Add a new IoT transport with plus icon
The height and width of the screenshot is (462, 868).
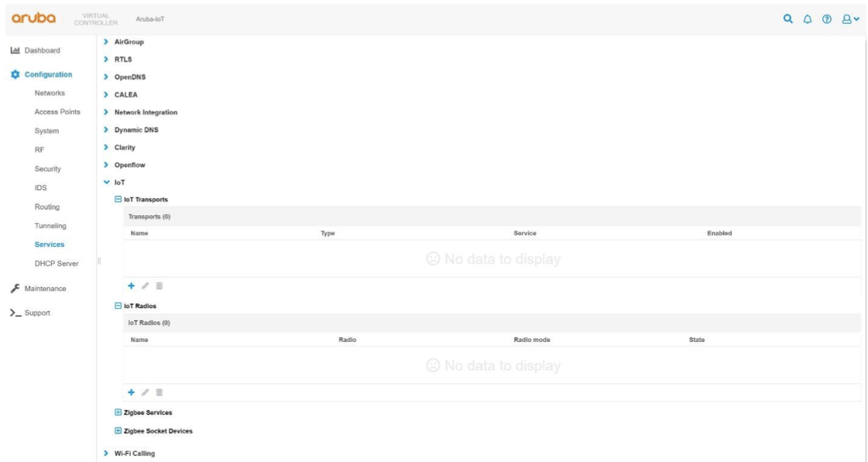pyautogui.click(x=131, y=286)
